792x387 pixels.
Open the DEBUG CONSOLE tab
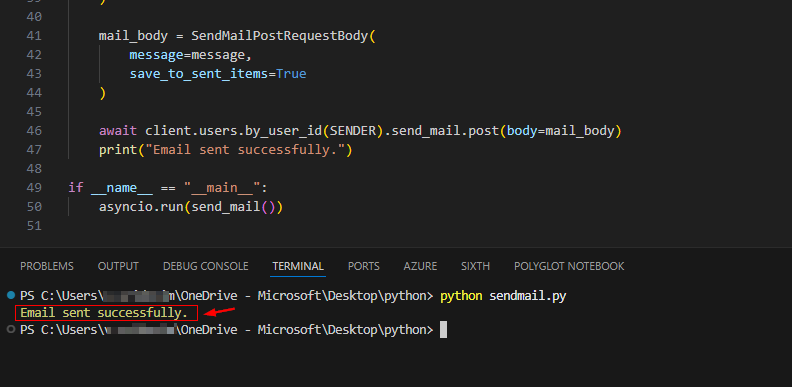206,266
